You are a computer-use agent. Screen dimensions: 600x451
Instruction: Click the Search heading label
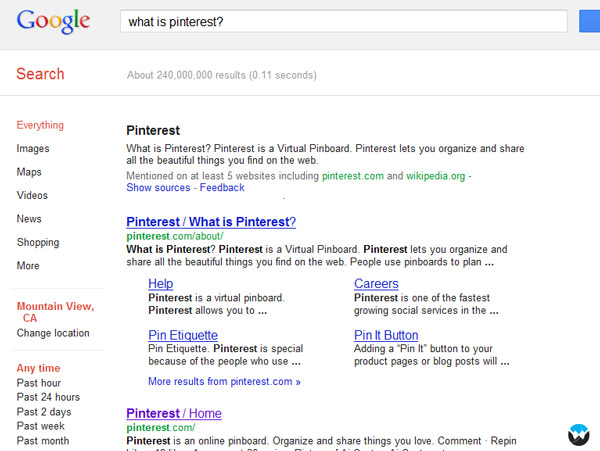coord(40,74)
